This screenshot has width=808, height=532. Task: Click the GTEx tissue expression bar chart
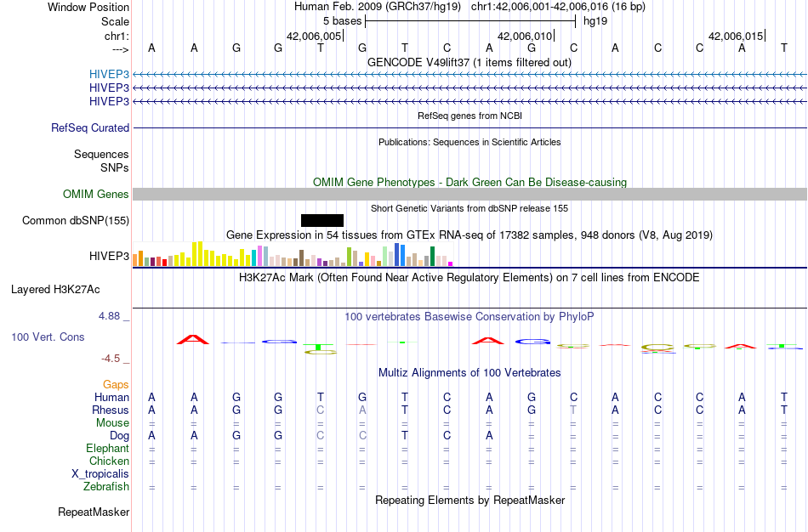(x=293, y=254)
